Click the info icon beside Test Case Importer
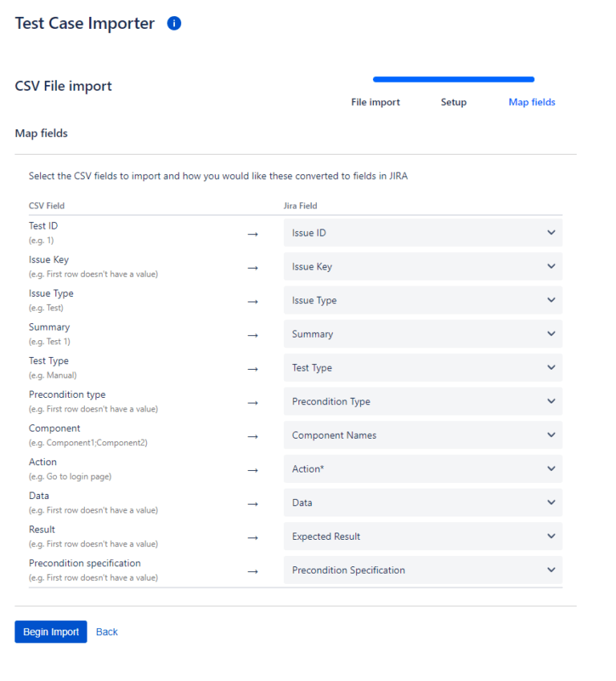The width and height of the screenshot is (616, 681). 173,23
